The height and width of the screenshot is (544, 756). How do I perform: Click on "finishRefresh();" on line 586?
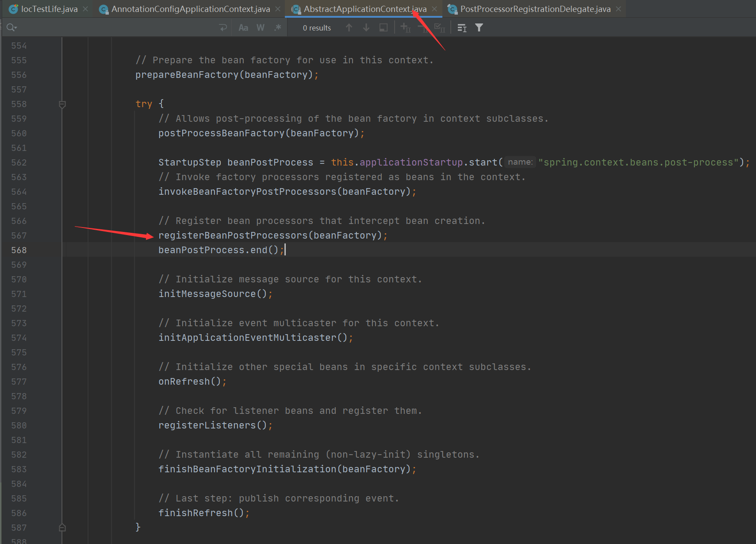pos(204,513)
